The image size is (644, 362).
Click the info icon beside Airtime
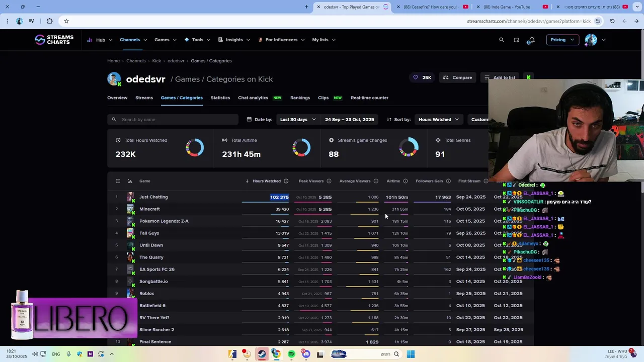(x=405, y=181)
